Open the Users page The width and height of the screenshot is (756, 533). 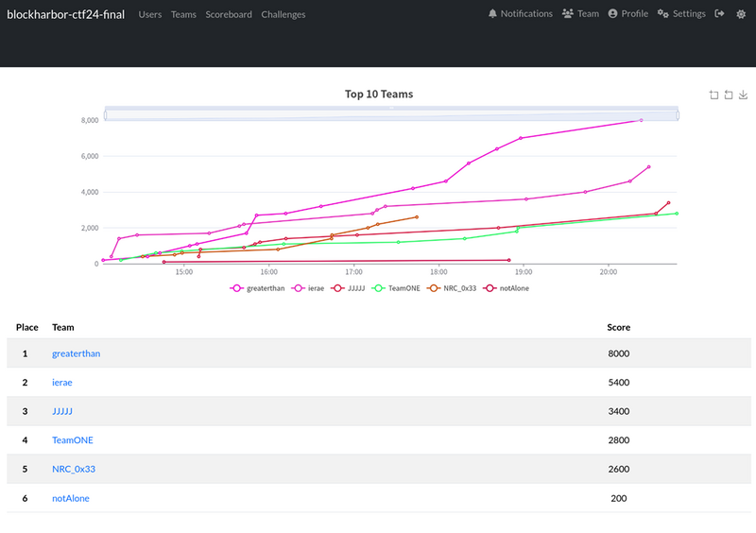point(149,14)
